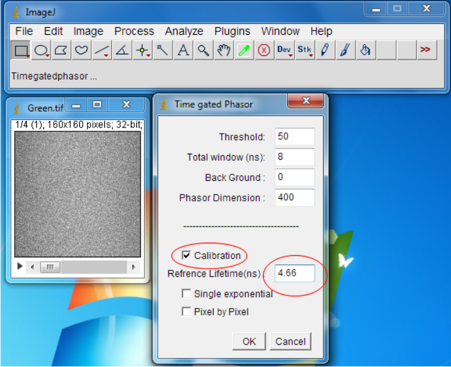Open the Analyze menu
Viewport: 451px width, 367px height.
(x=184, y=31)
